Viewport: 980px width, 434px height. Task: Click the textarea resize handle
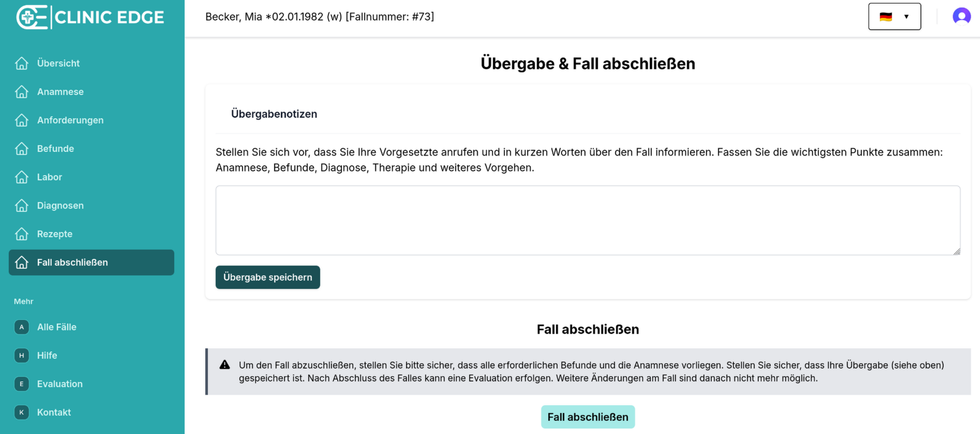point(956,251)
